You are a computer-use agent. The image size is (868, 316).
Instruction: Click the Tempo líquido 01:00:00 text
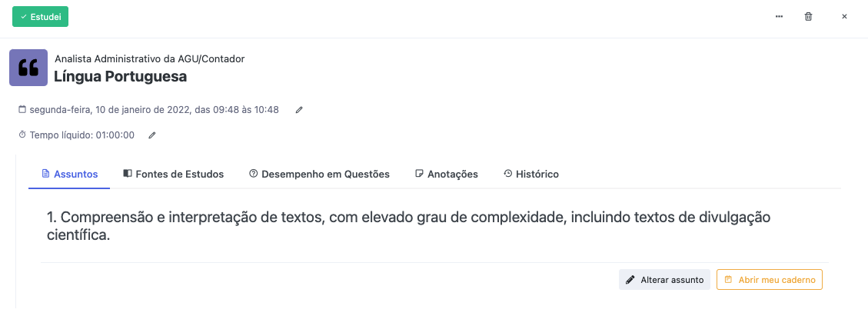[82, 135]
